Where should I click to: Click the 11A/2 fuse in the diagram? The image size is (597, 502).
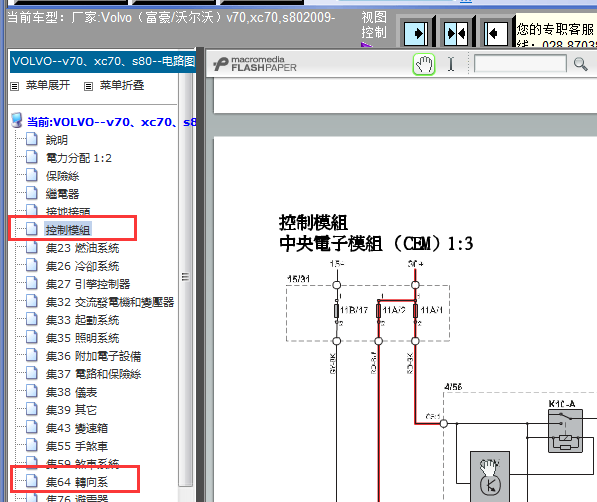click(378, 310)
